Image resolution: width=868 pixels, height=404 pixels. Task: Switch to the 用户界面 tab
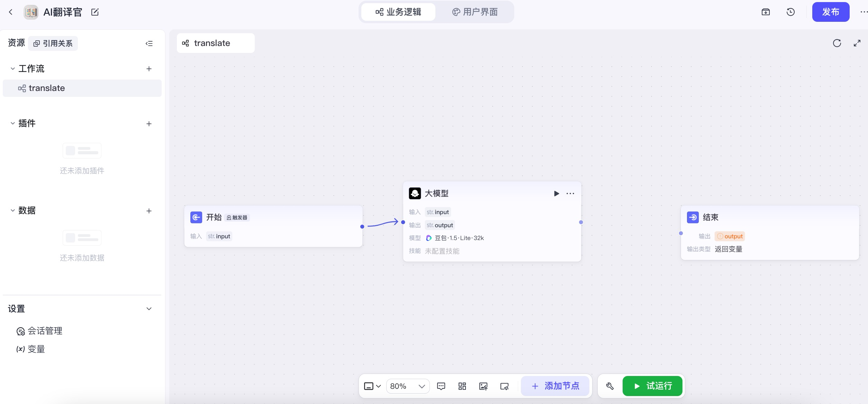coord(475,12)
